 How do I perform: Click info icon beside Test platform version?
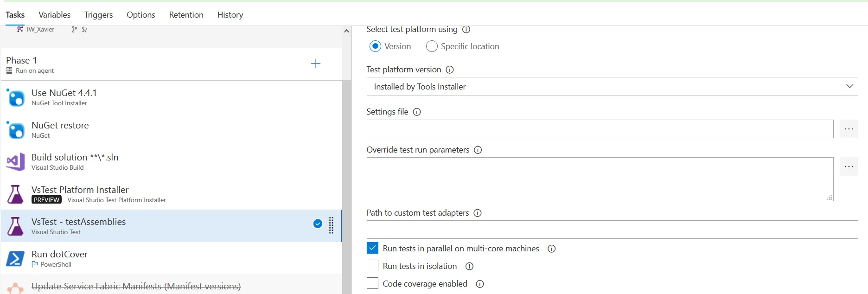[450, 70]
